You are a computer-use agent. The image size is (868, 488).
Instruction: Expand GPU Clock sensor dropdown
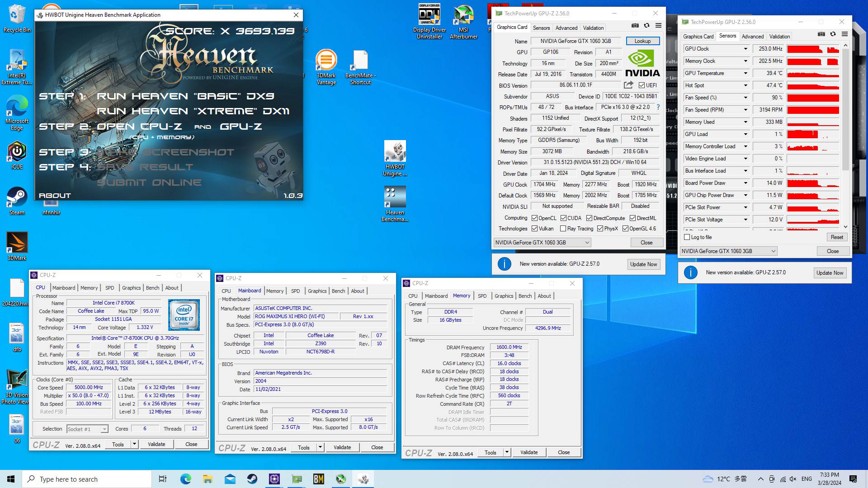[745, 49]
